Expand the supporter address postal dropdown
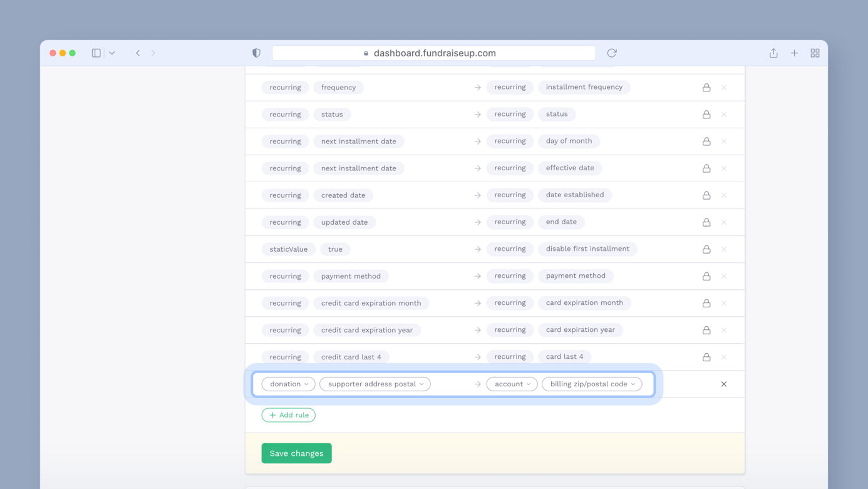The height and width of the screenshot is (489, 868). pyautogui.click(x=375, y=384)
